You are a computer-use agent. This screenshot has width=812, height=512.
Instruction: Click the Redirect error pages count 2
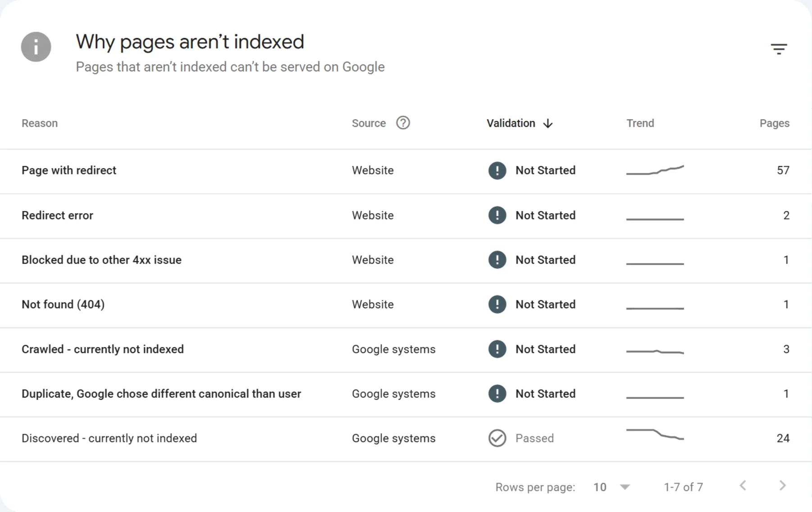[786, 215]
